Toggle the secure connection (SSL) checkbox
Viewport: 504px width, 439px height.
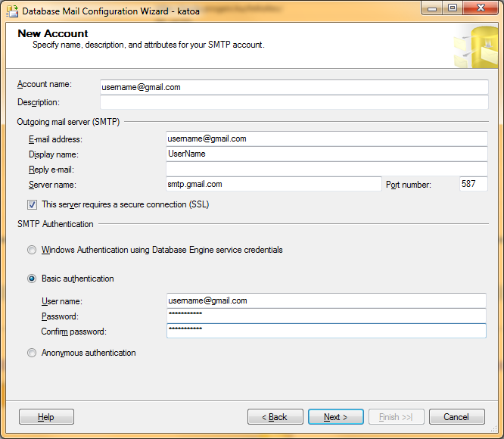pos(32,204)
